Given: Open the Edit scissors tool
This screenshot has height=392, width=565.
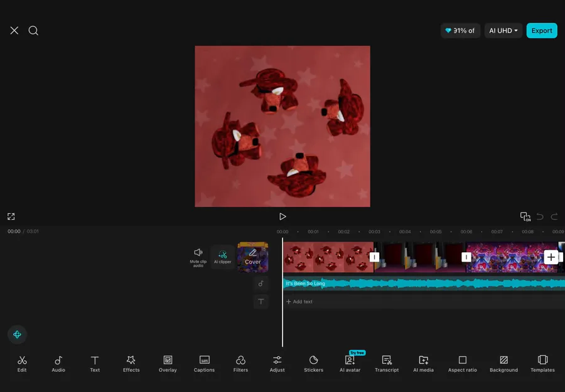Looking at the screenshot, I should 22,364.
